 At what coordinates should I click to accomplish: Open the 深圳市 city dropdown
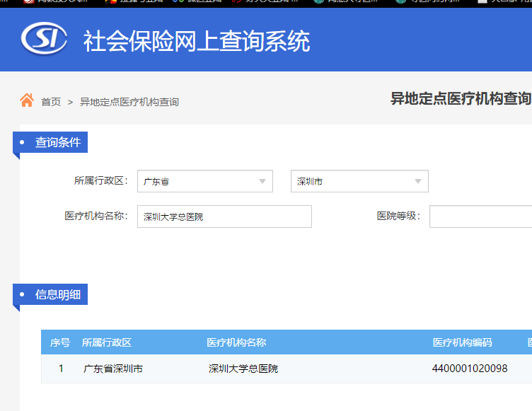[359, 181]
